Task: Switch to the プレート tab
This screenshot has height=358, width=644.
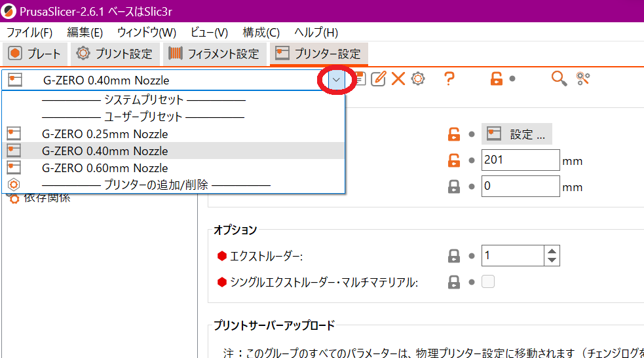Action: pyautogui.click(x=35, y=54)
